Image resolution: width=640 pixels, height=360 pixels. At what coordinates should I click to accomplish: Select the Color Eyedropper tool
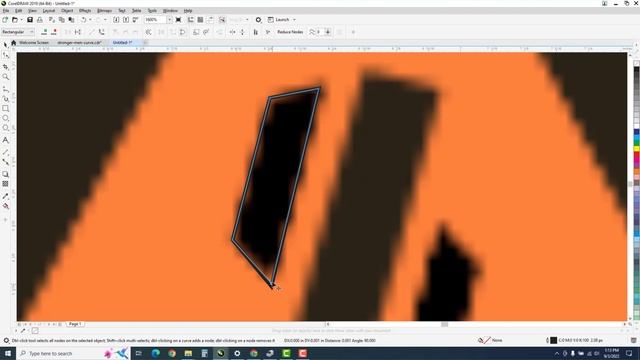(6, 196)
